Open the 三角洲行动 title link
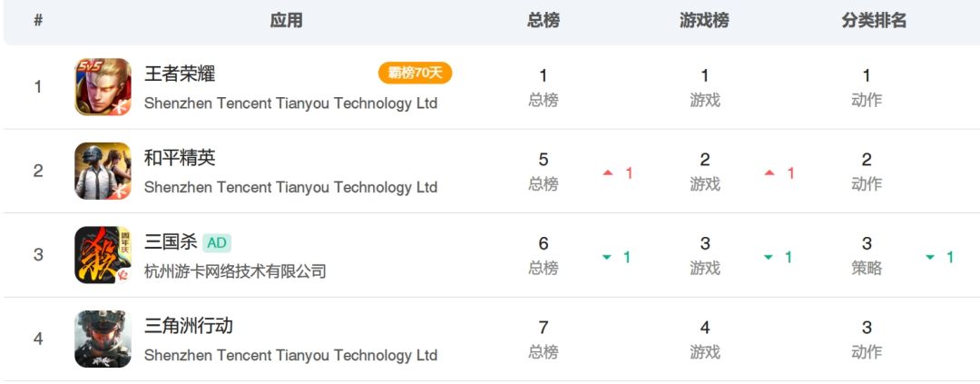Viewport: 980px width, 384px height. pos(189,326)
